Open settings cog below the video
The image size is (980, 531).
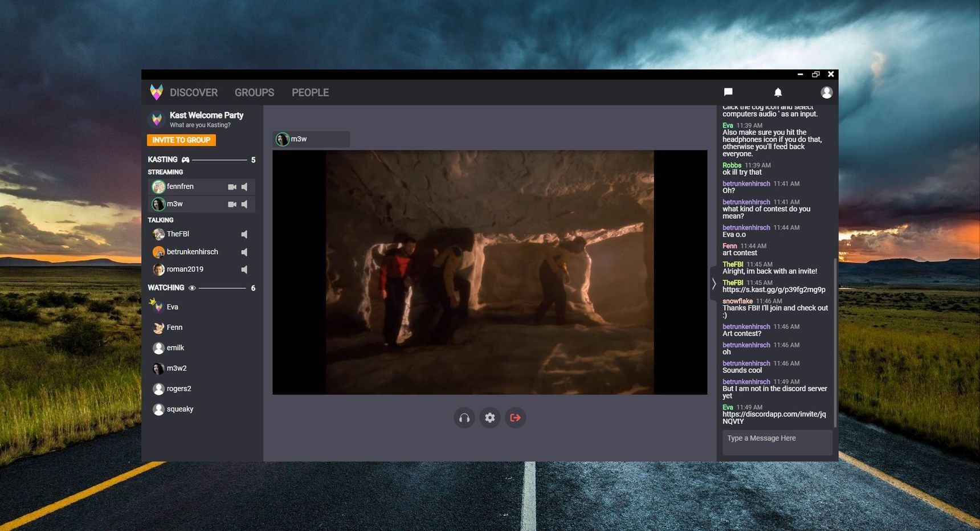point(490,418)
